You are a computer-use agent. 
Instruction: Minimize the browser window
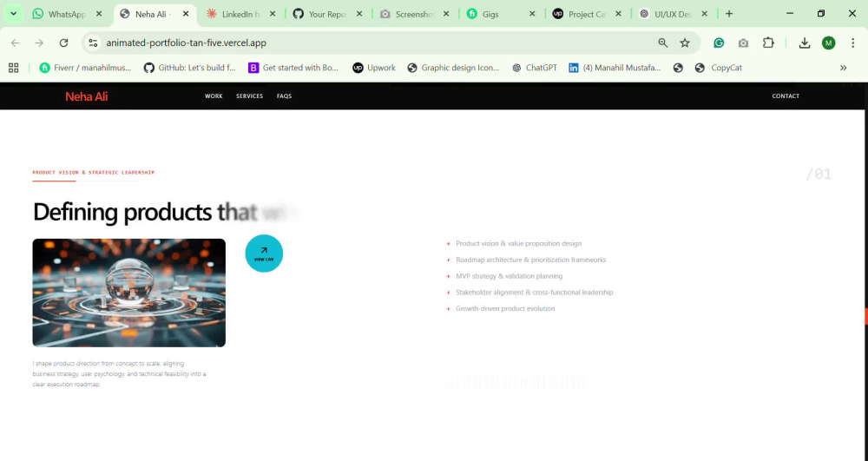click(x=790, y=14)
